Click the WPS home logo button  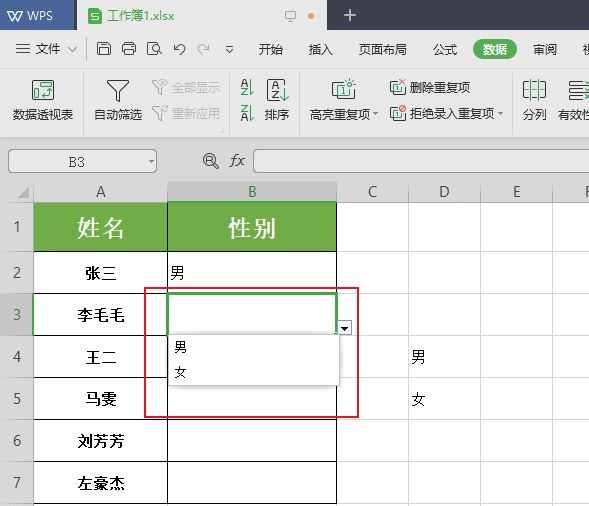click(x=38, y=15)
